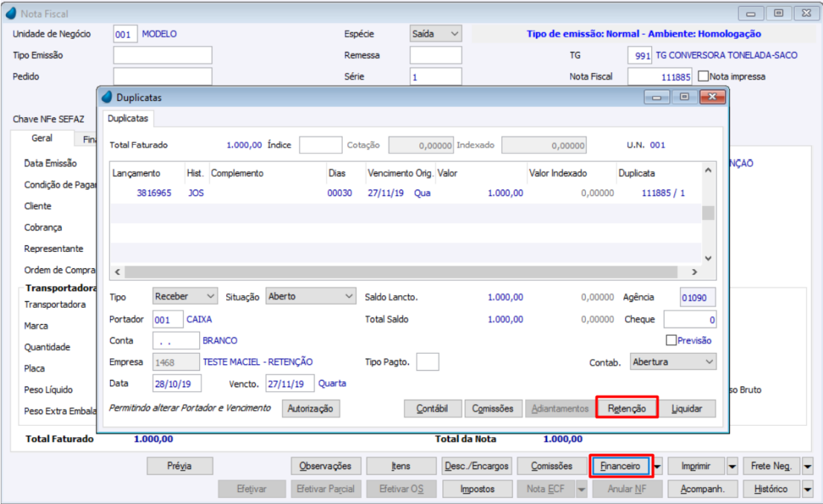Minimize the Nota Fiscal window
Viewport: 823px width, 504px height.
[751, 13]
